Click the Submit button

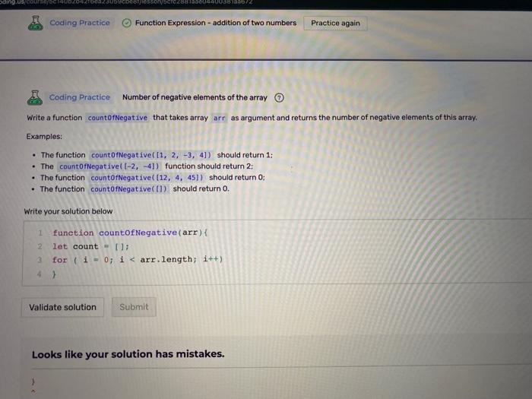tap(134, 307)
